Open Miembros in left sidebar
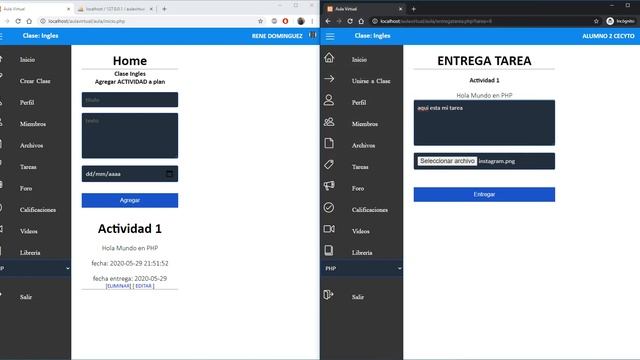 (33, 124)
